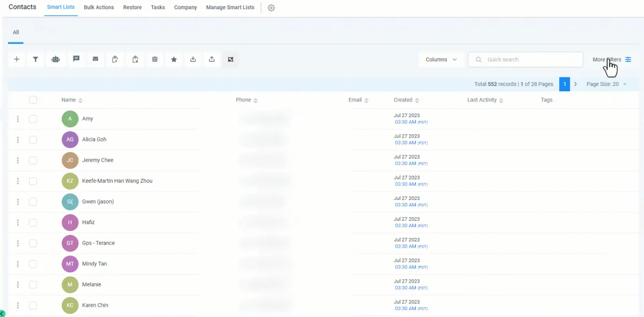Open the funnel pipeline change icon
Viewport: 644px width, 317px height.
pos(35,60)
